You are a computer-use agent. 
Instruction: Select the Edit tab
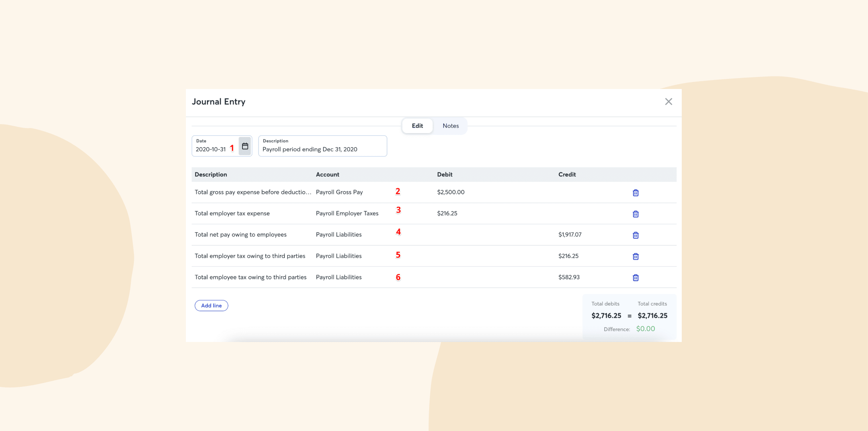click(417, 126)
